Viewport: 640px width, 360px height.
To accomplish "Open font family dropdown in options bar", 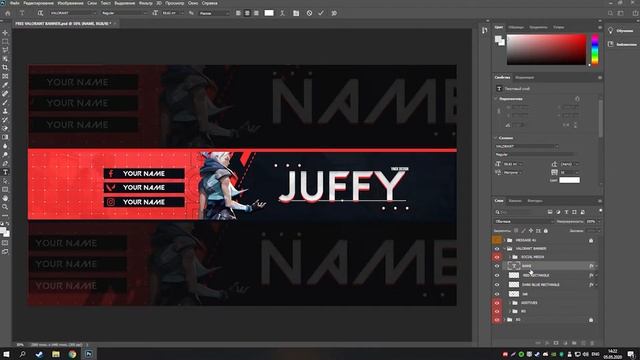I will click(x=73, y=13).
